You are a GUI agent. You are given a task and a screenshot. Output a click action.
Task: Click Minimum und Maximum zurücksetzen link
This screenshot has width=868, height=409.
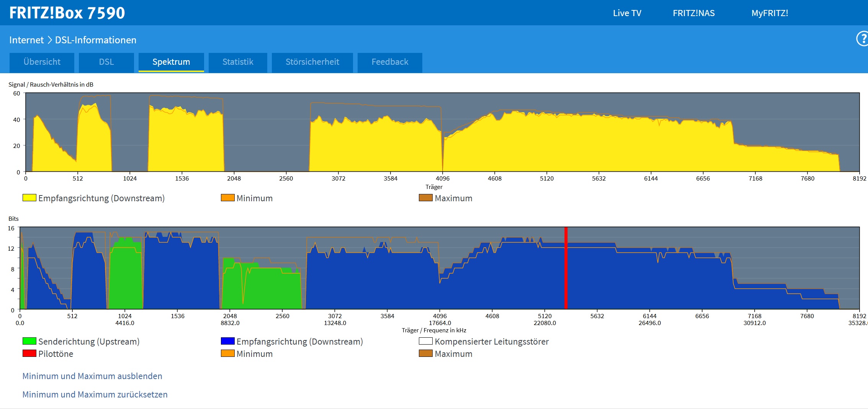point(95,394)
